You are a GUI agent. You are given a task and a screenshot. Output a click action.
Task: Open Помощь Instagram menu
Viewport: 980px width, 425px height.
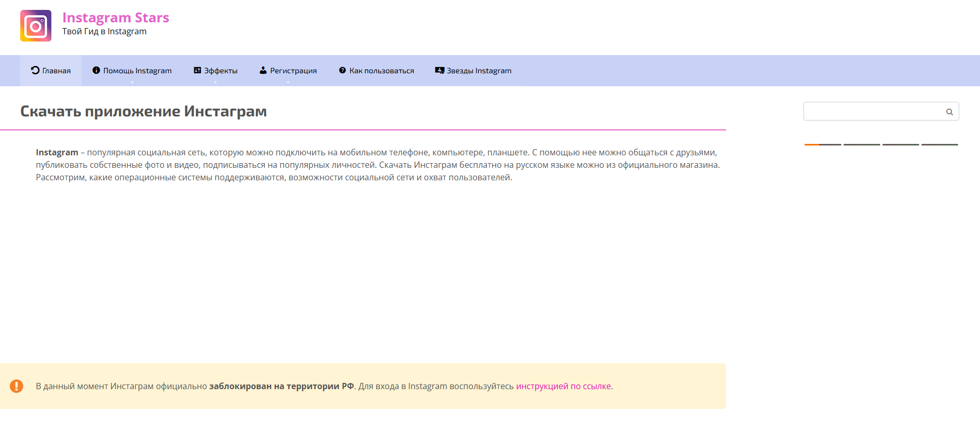tap(132, 71)
